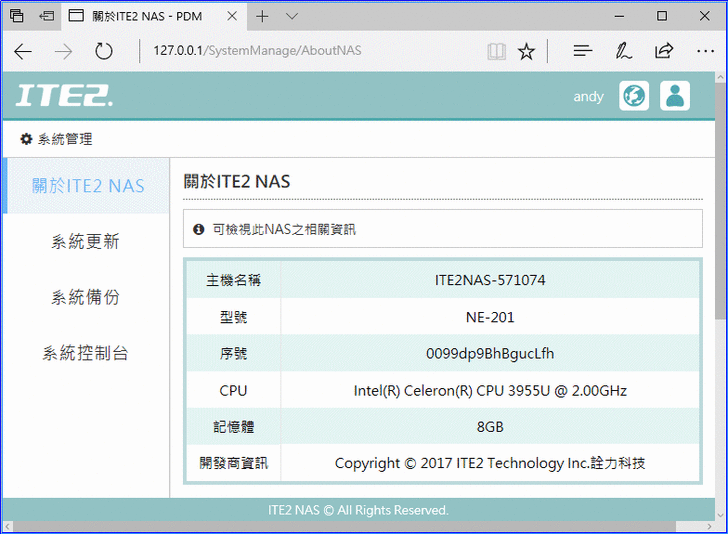Expand the tab preview chevron
The width and height of the screenshot is (728, 534).
click(292, 17)
